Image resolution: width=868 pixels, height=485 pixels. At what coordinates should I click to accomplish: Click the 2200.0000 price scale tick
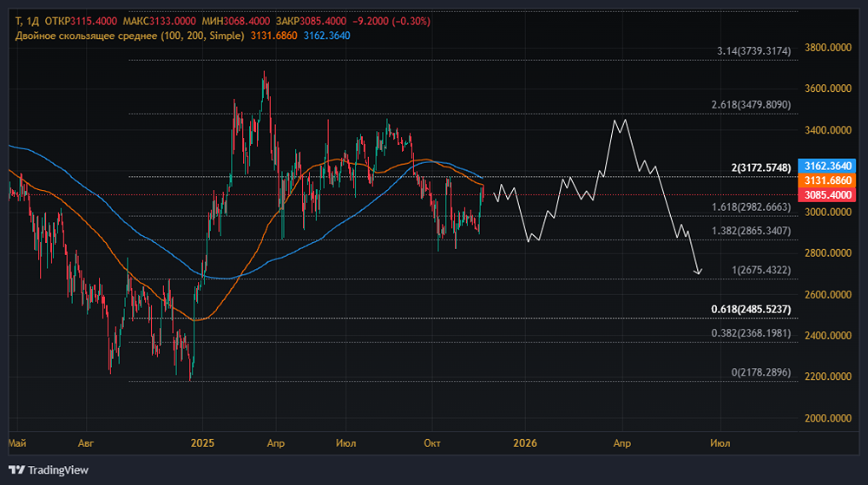[x=827, y=376]
